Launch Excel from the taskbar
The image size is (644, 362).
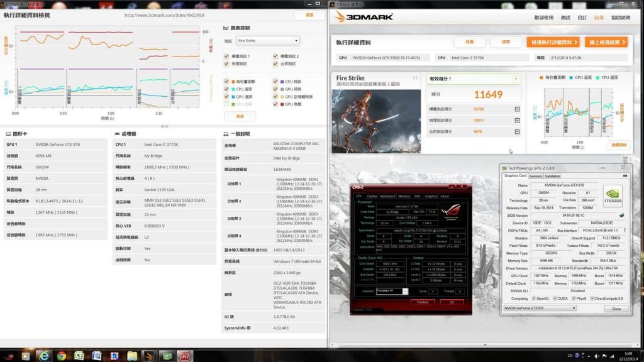79,356
